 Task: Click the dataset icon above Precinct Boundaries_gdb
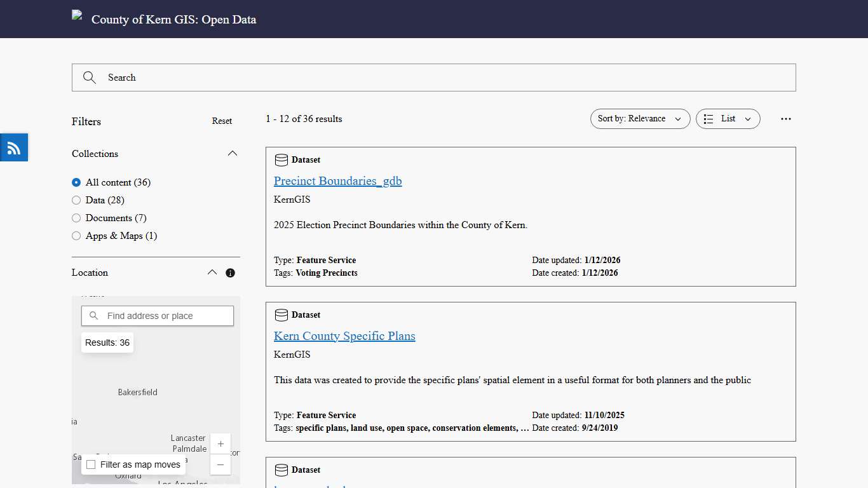point(281,159)
